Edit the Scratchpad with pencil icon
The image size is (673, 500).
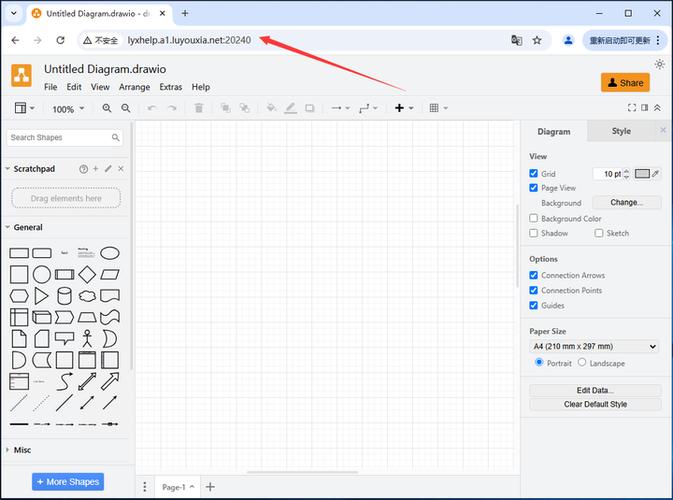pyautogui.click(x=108, y=169)
